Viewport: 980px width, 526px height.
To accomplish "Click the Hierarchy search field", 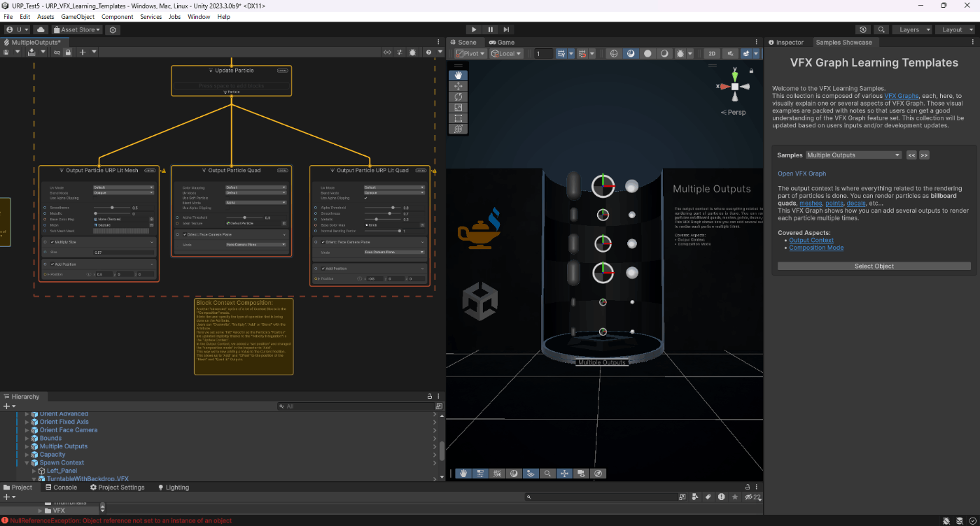I will point(356,406).
